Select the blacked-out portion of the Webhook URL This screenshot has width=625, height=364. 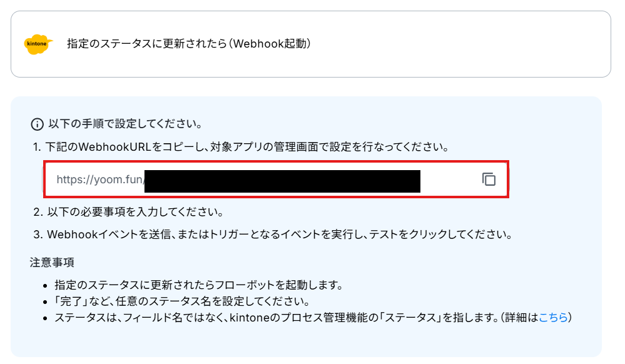click(282, 181)
